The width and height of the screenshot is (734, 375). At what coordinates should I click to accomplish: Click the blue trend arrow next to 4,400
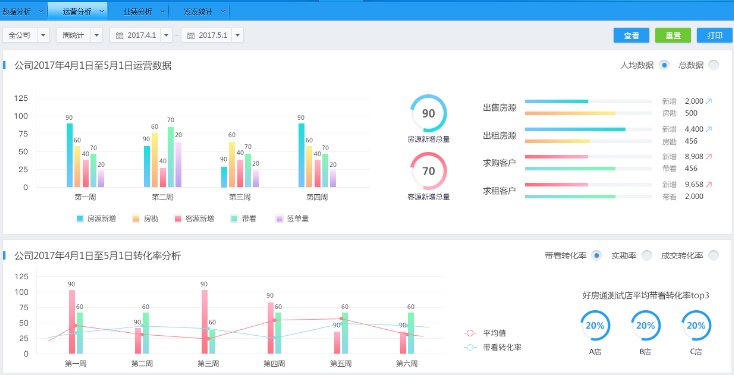coord(709,129)
